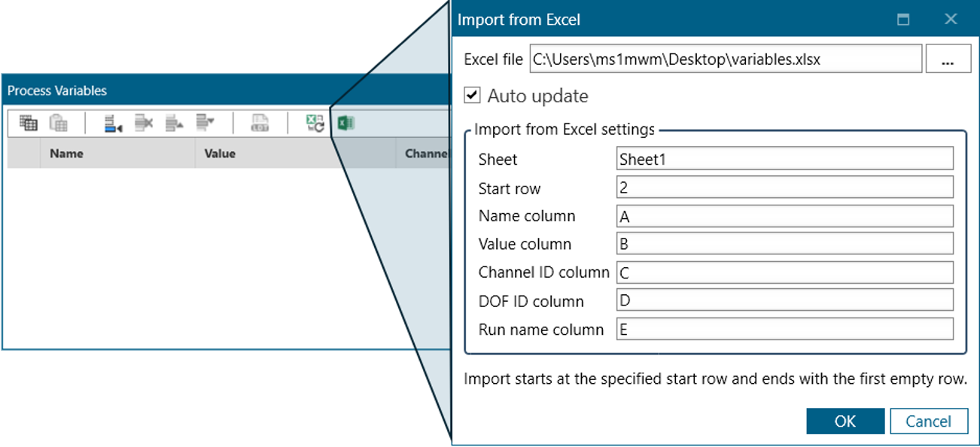Browse for Excel file with ellipsis button

[x=948, y=59]
